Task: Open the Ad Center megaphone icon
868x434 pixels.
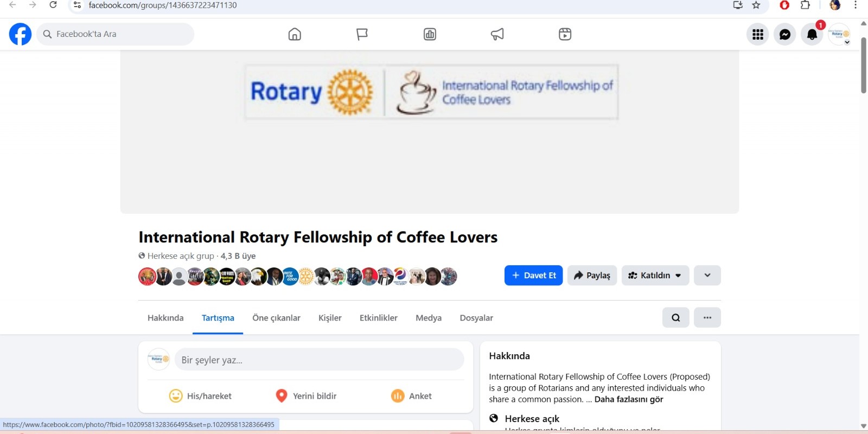Action: pos(497,34)
